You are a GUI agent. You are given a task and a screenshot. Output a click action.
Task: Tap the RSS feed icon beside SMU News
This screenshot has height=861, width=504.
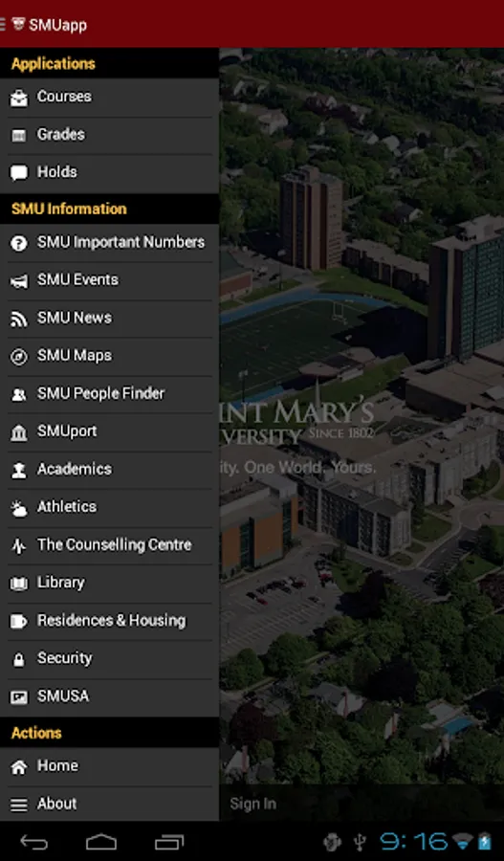[x=19, y=319]
